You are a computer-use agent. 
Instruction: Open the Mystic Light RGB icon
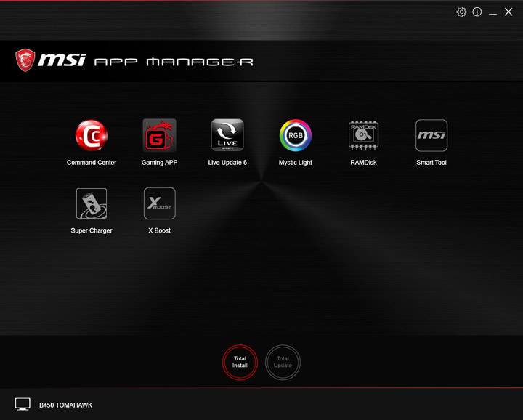coord(296,135)
